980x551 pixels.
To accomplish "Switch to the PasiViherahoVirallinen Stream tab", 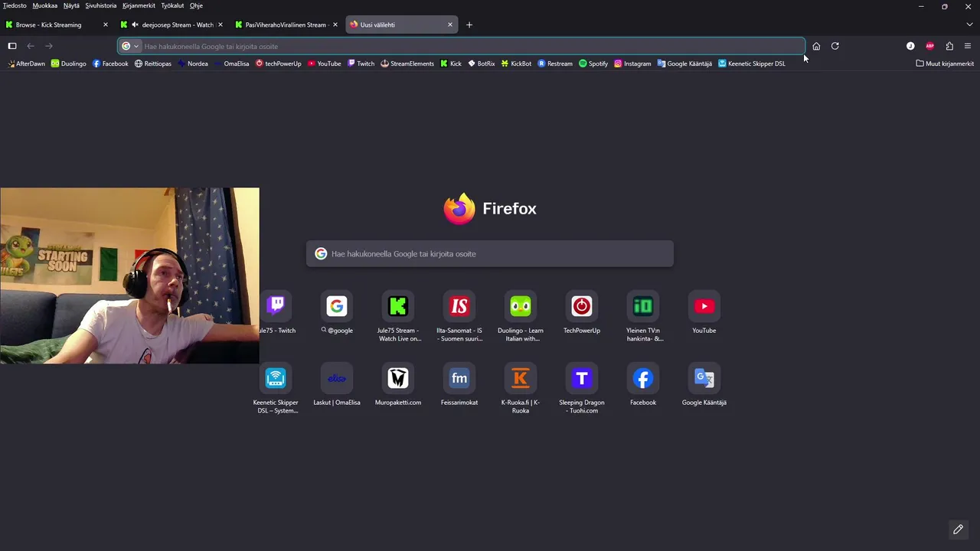I will pyautogui.click(x=287, y=24).
